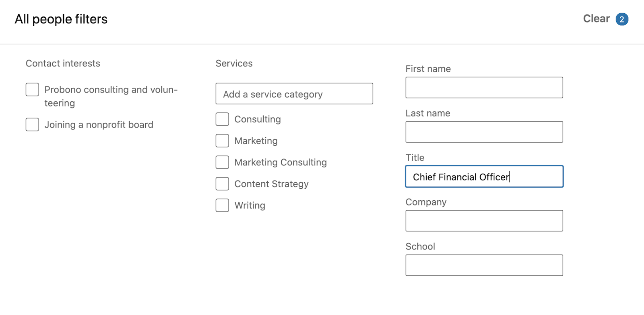Click the School input field

click(x=484, y=265)
